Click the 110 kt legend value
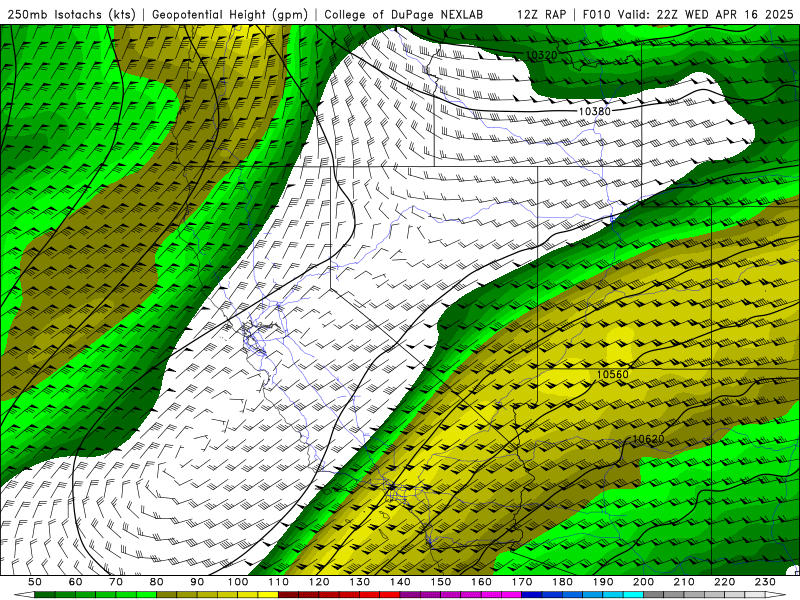This screenshot has width=800, height=600. [279, 582]
